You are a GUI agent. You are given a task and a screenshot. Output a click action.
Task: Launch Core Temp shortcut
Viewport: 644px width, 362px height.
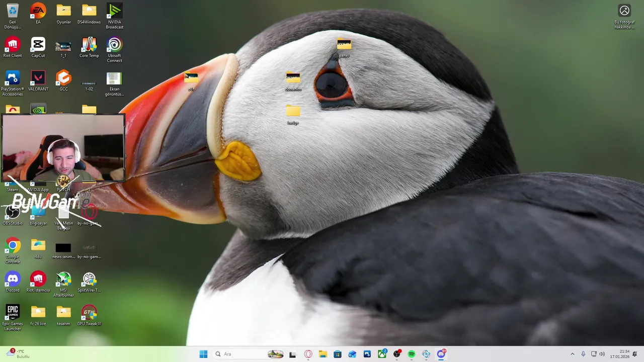89,47
